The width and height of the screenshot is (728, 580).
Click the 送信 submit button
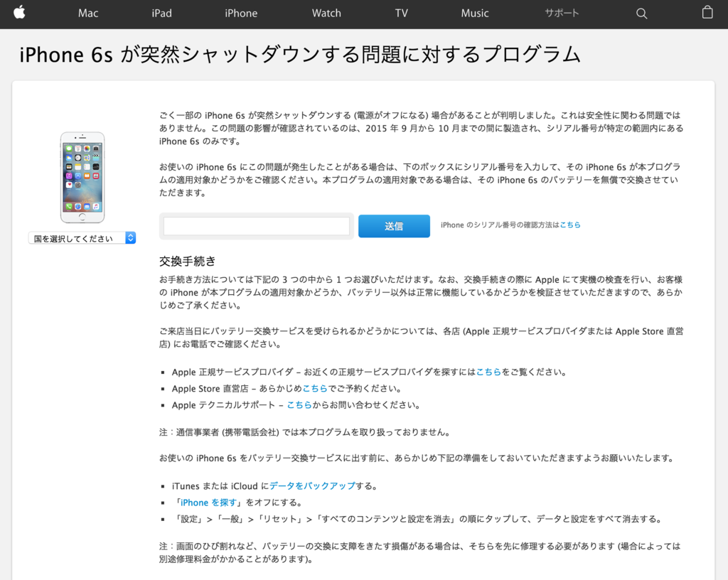pyautogui.click(x=394, y=226)
